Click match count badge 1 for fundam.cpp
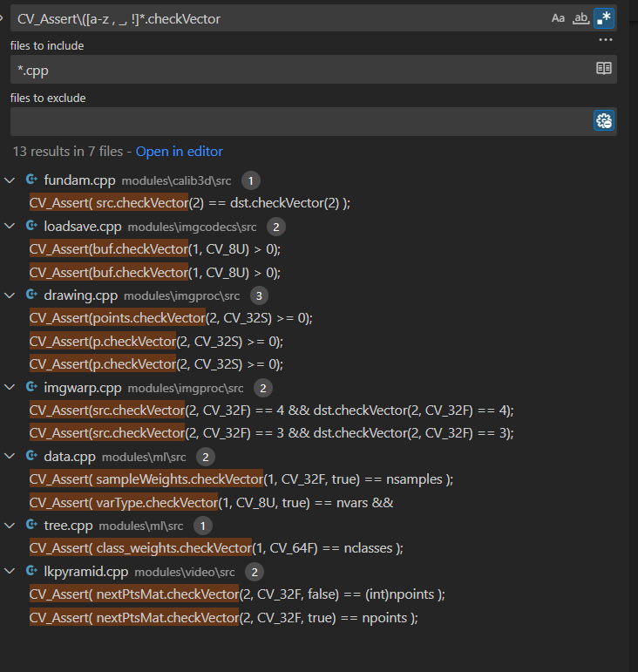The width and height of the screenshot is (638, 672). (251, 181)
